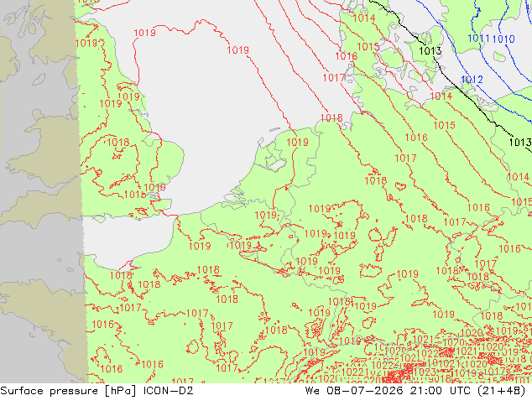This screenshot has height=411, width=532.
Task: Click the blue "1010" isobar label
Action: (x=503, y=39)
